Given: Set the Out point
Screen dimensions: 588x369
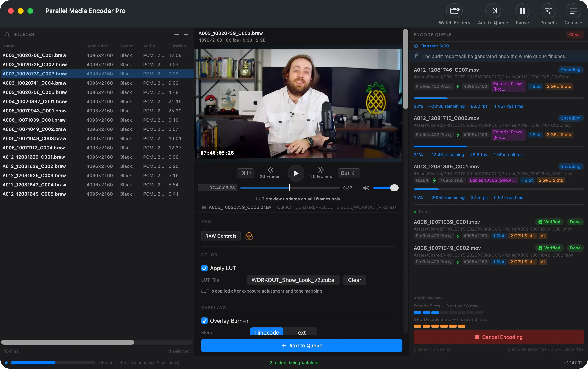Looking at the screenshot, I should coord(349,173).
